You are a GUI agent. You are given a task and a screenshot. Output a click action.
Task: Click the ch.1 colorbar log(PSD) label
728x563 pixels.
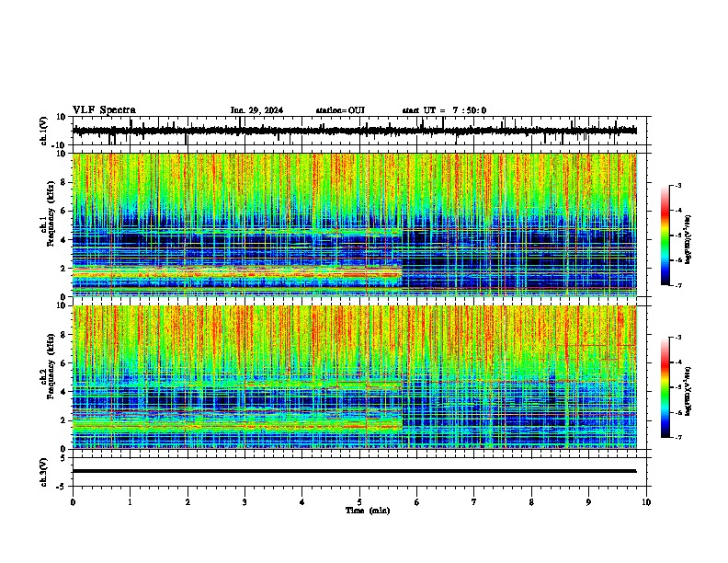point(688,240)
